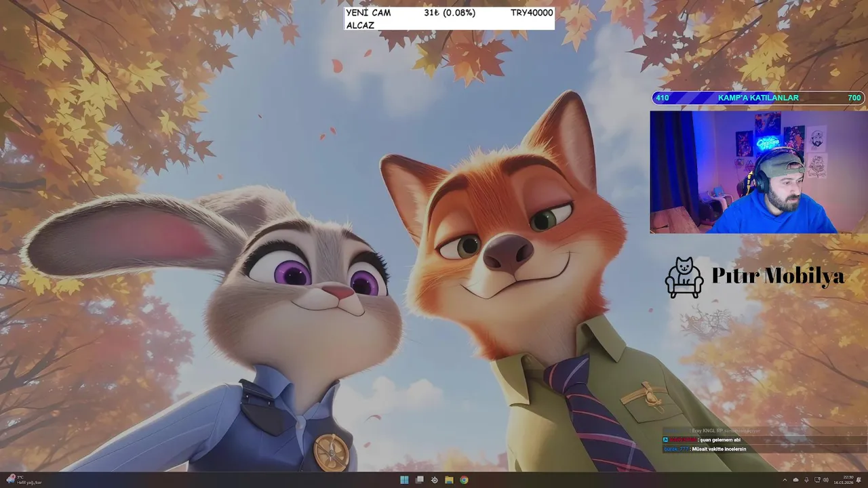Click the KAMP'A KATILANLAR progress bar
The height and width of the screenshot is (488, 868).
coord(758,98)
